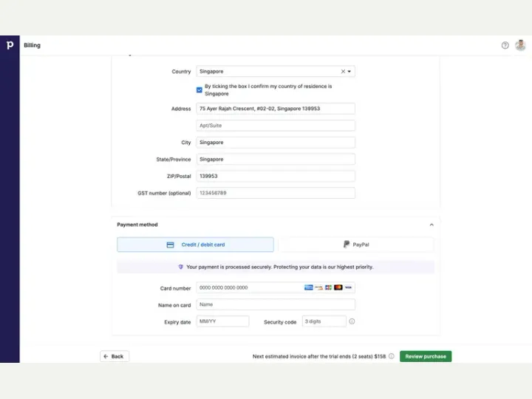Image resolution: width=532 pixels, height=399 pixels.
Task: Click the Pipedrive logo icon
Action: click(x=10, y=45)
